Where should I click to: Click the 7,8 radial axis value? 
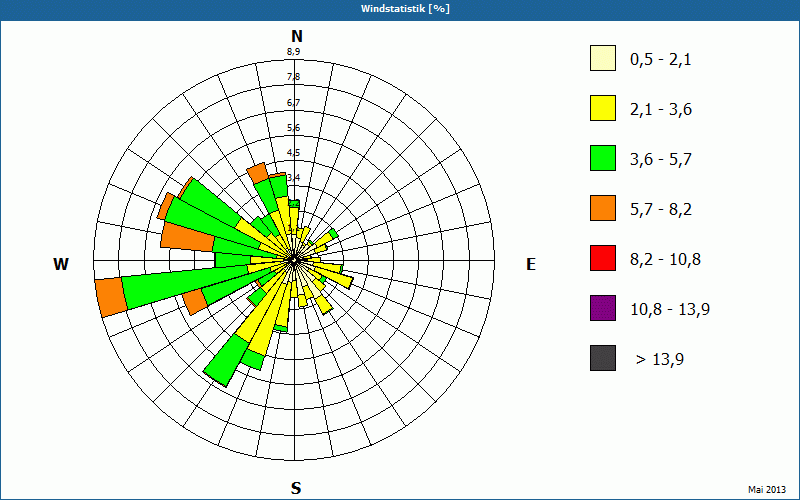pyautogui.click(x=293, y=77)
